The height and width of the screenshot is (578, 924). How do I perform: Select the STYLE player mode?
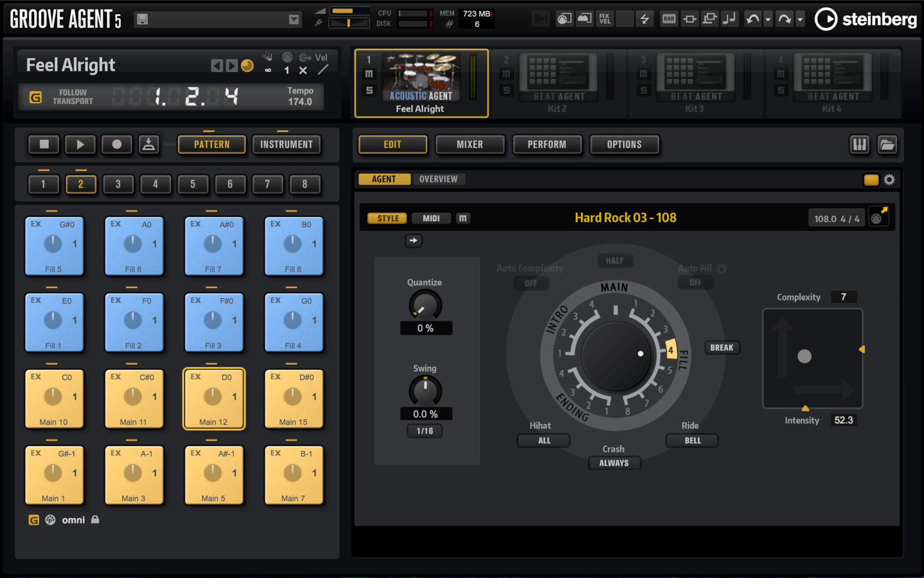tap(388, 218)
